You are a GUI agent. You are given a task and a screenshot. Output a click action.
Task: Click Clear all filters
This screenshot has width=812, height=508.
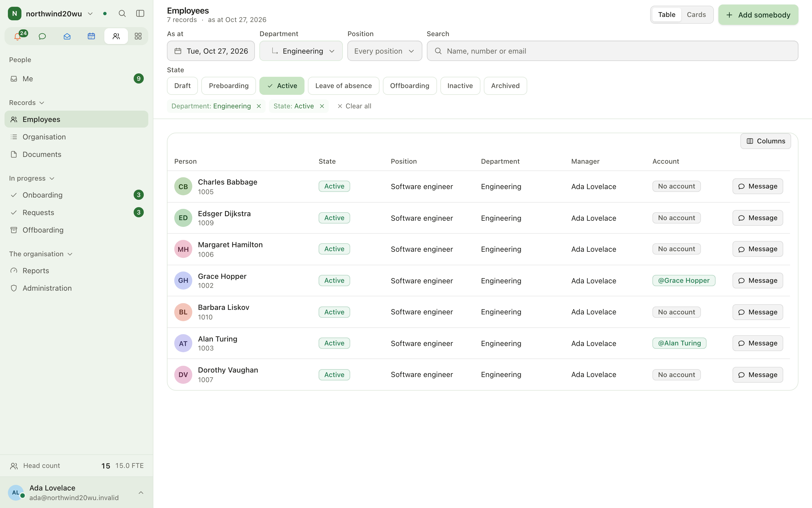click(354, 106)
